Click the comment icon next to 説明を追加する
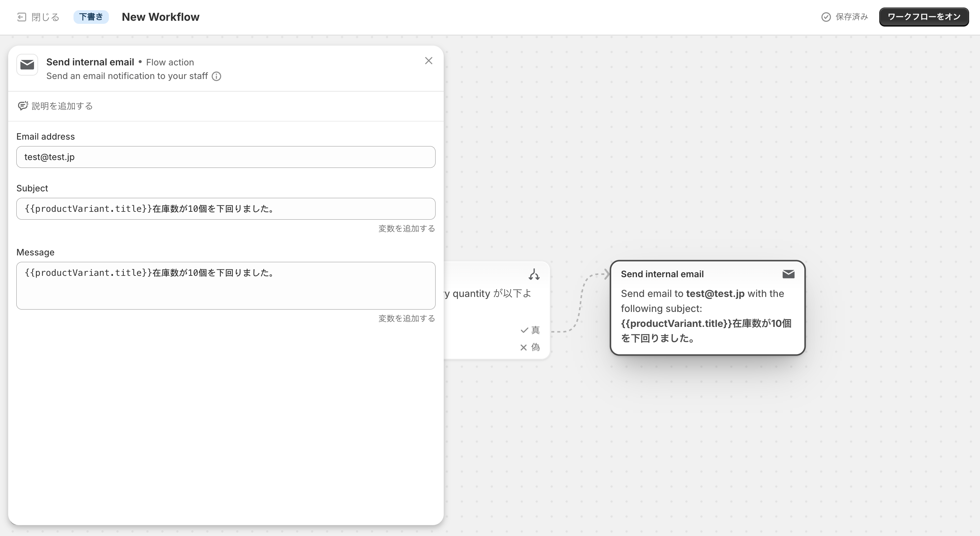Viewport: 980px width, 536px height. [23, 106]
